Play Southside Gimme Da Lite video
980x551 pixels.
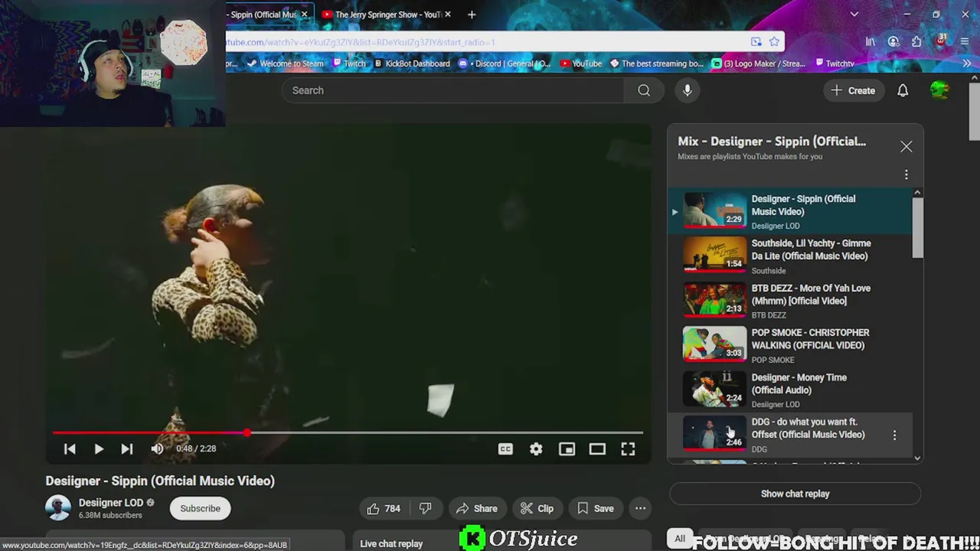coord(790,256)
